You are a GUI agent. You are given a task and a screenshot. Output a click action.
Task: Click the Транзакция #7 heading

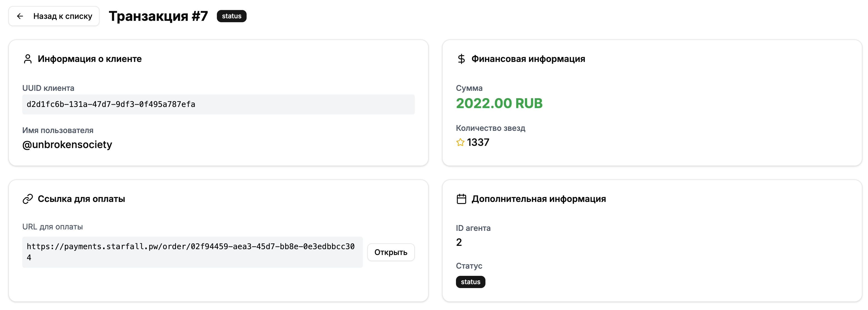[x=159, y=16]
